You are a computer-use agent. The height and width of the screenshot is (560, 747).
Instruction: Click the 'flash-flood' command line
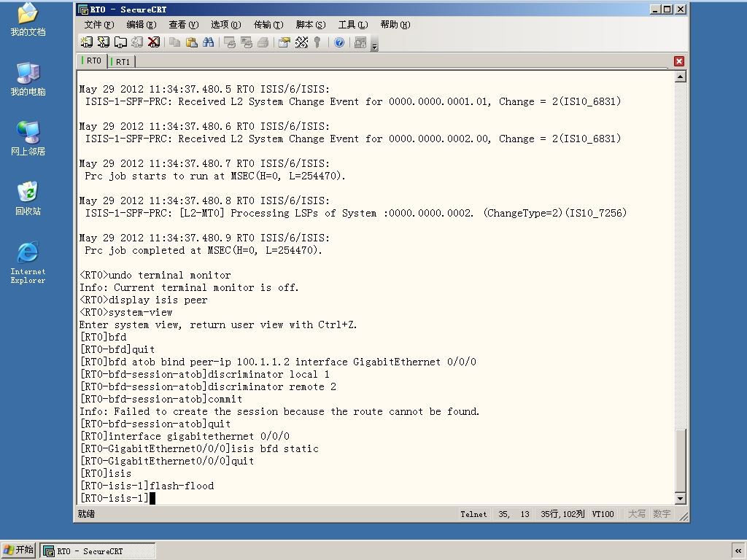147,486
